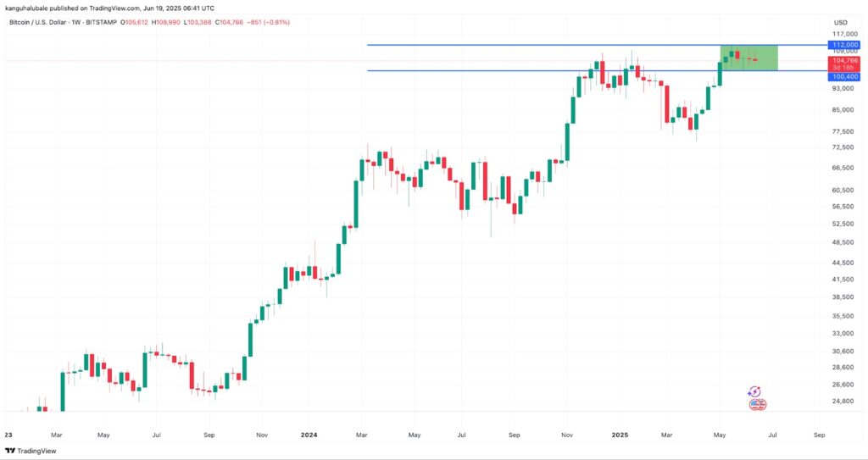The width and height of the screenshot is (868, 460).
Task: Click the blue 112,000 price label
Action: (840, 44)
